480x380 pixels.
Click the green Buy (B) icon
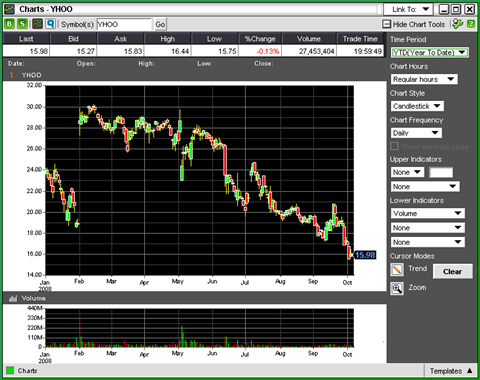(9, 24)
